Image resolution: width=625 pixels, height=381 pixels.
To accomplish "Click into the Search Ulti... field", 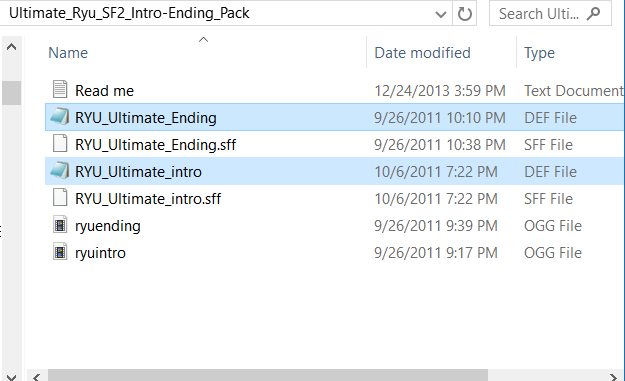I will (x=538, y=14).
